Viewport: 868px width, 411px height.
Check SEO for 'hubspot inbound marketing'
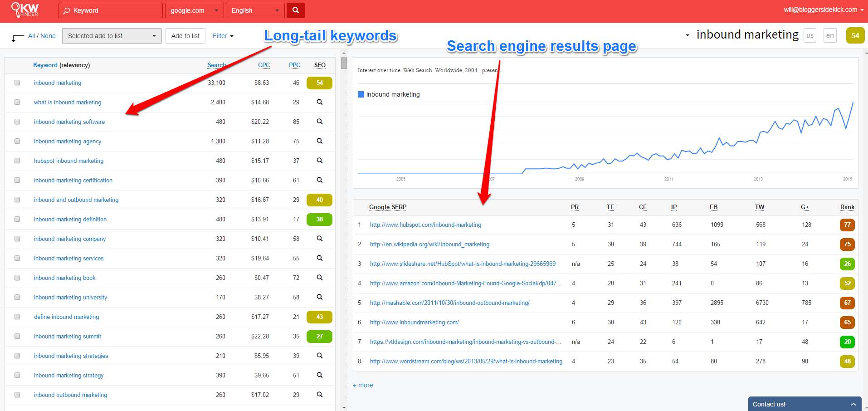(320, 161)
